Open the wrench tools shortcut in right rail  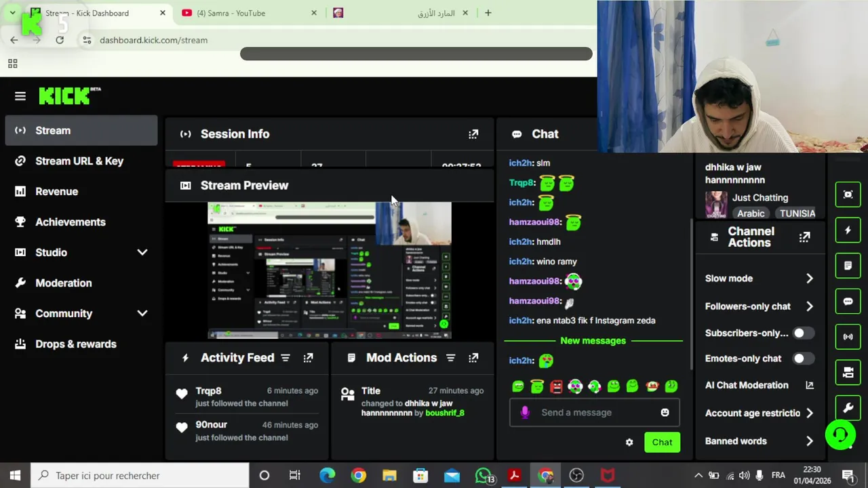click(848, 408)
